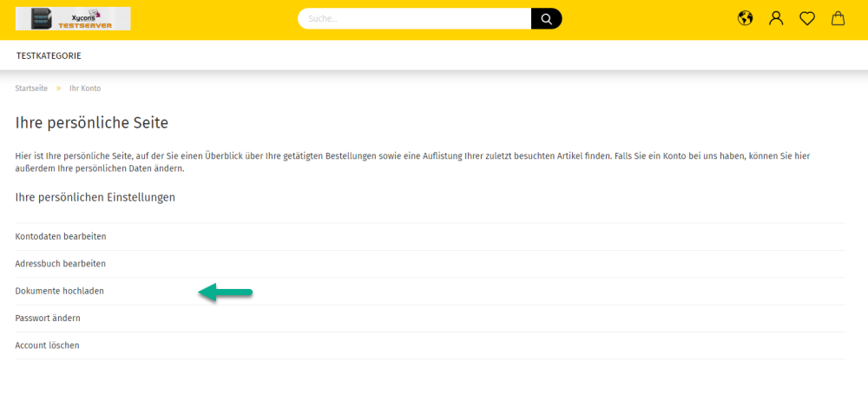Click the Ihre persönlichen Einstellungen subheading
The height and width of the screenshot is (401, 868).
click(95, 197)
